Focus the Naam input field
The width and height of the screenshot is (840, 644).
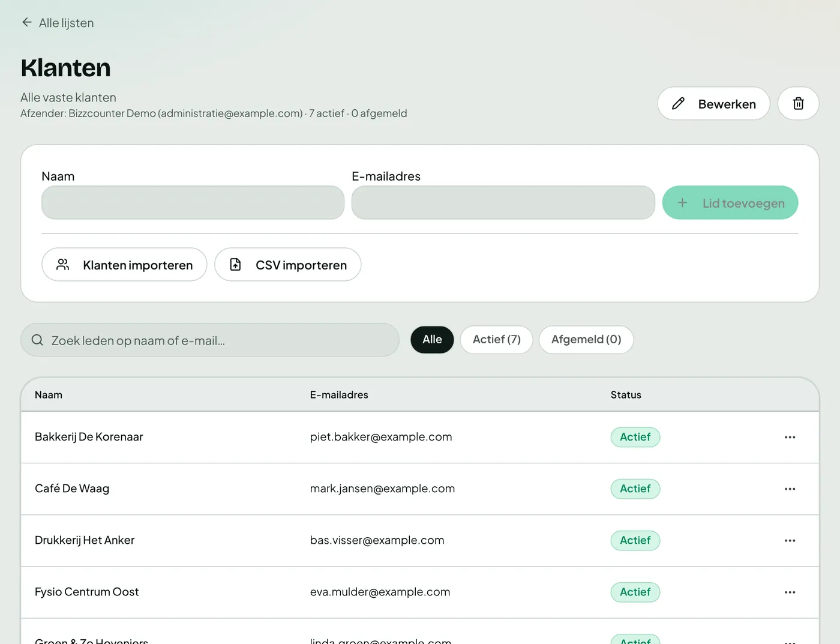pyautogui.click(x=193, y=202)
